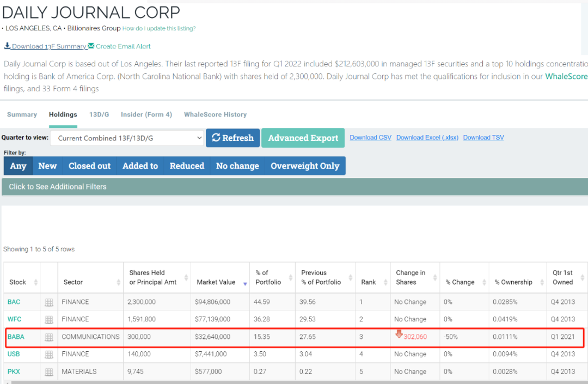The height and width of the screenshot is (384, 588).
Task: Open grid icon in WFC row
Action: [x=49, y=320]
